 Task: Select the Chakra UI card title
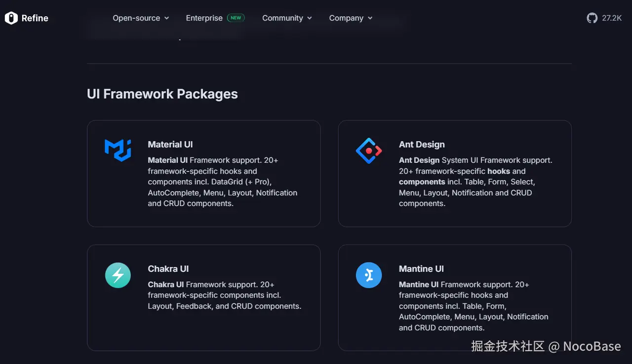coord(168,269)
